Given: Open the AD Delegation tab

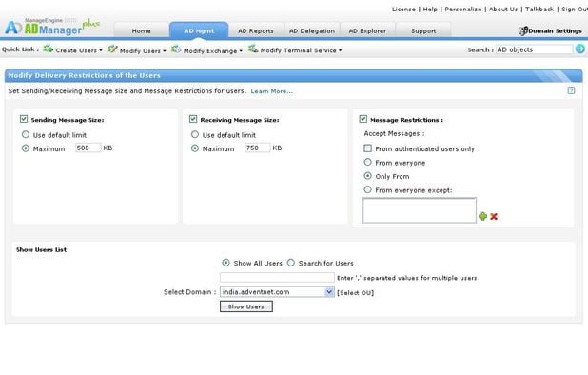Looking at the screenshot, I should (312, 30).
